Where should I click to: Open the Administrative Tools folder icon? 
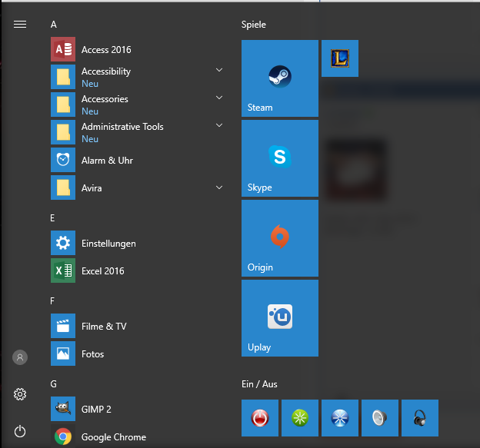point(63,132)
